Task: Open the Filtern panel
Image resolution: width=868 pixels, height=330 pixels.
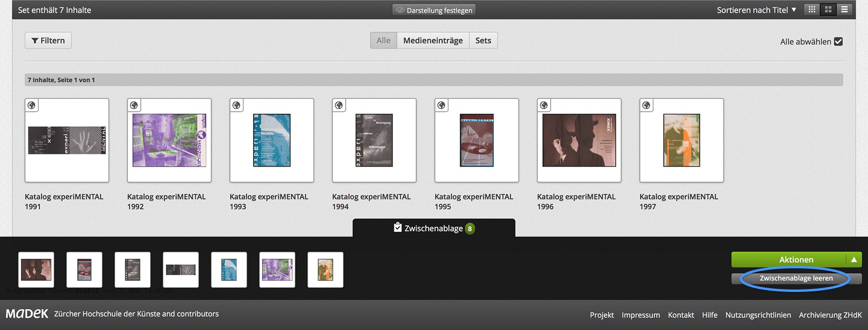Action: [x=48, y=40]
